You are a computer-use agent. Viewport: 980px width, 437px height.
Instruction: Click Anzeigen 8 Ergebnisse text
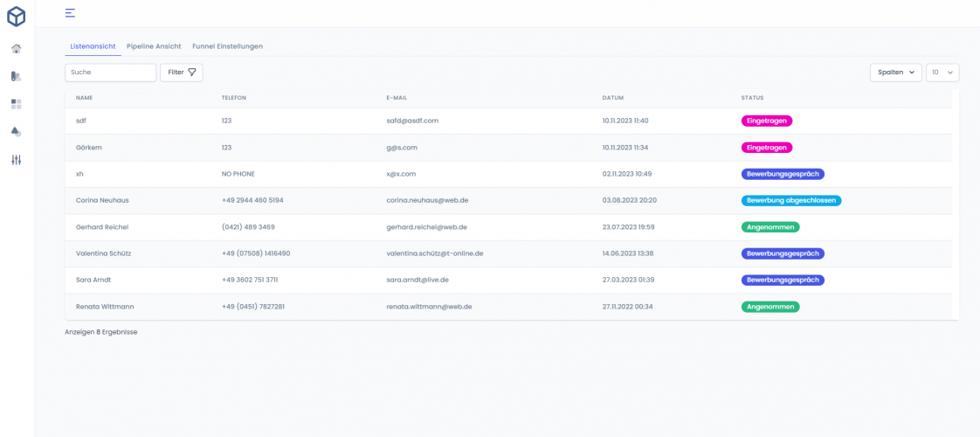pyautogui.click(x=101, y=333)
